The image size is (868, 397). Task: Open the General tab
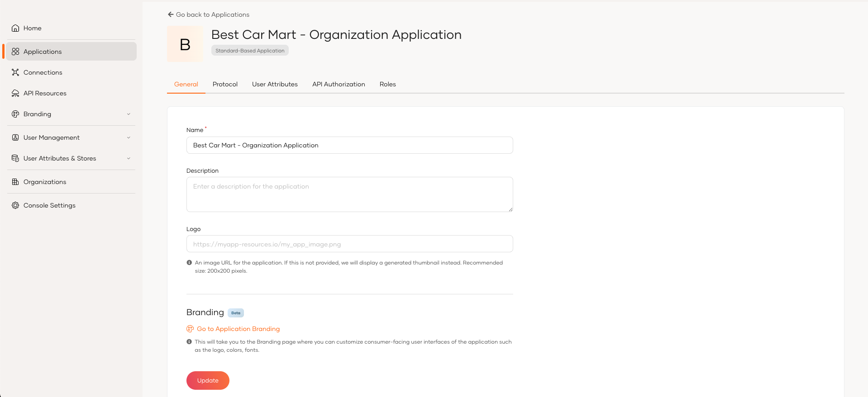(x=186, y=84)
